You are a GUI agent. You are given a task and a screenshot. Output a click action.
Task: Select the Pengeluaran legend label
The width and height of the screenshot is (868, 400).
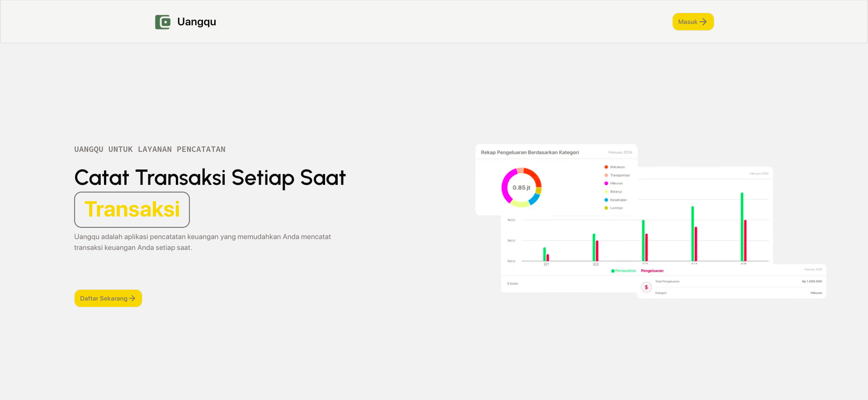[x=652, y=271]
